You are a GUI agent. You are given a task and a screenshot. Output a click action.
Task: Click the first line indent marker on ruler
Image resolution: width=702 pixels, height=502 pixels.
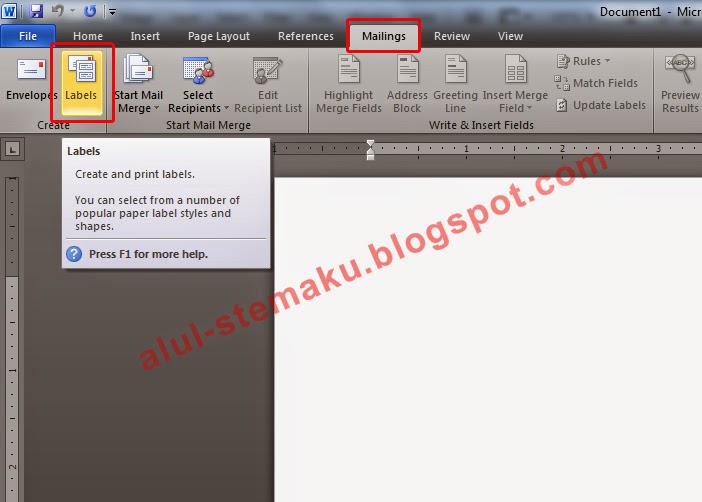pyautogui.click(x=370, y=144)
